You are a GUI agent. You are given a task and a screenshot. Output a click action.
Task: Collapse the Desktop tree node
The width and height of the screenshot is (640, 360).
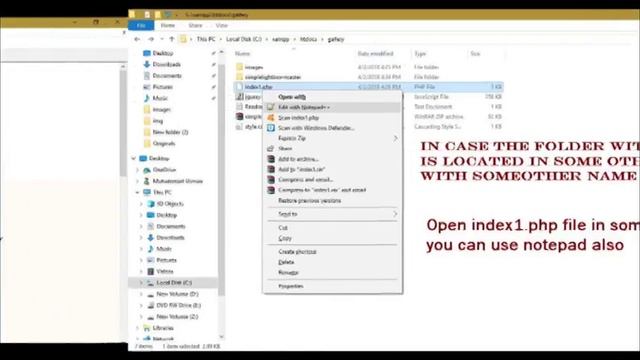point(134,158)
